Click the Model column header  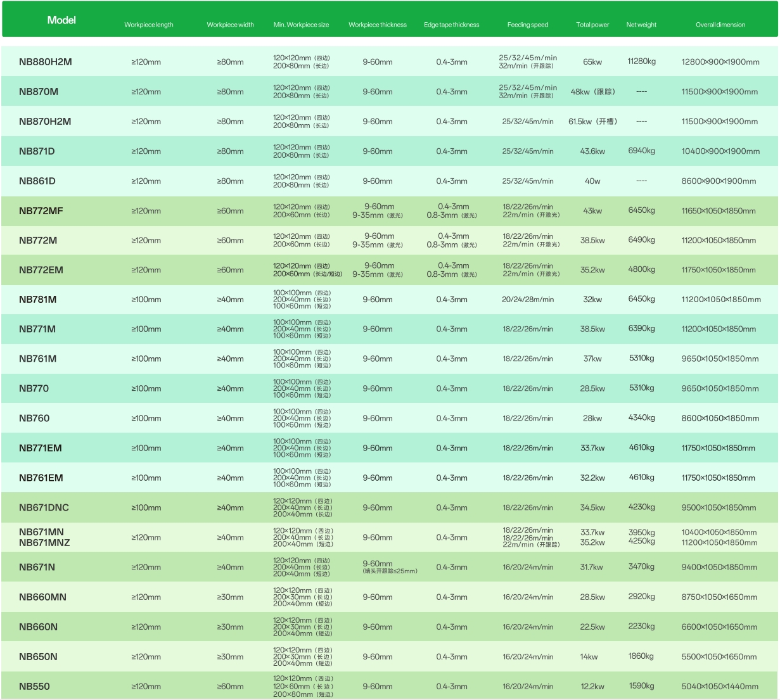click(x=61, y=20)
